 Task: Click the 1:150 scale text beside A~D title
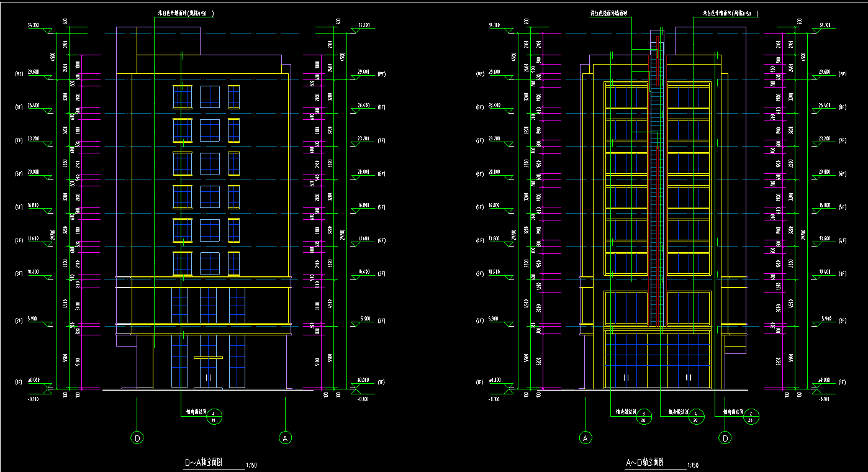click(693, 465)
